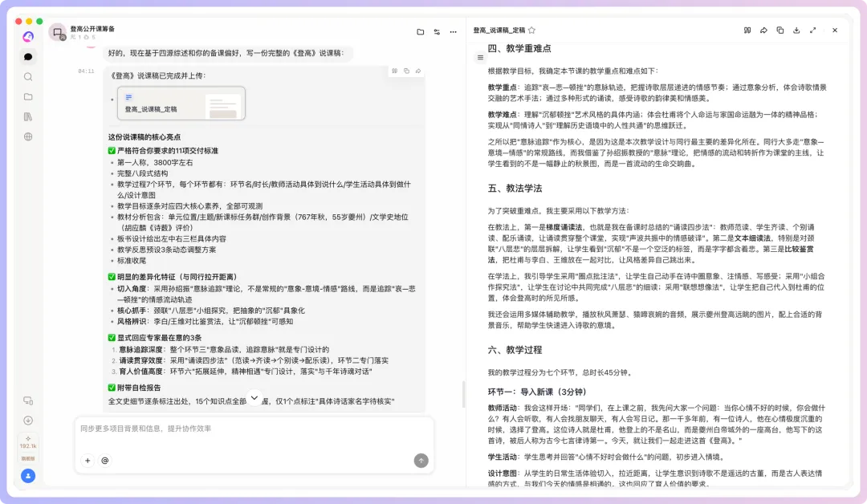Click the @ mention button

point(104,461)
